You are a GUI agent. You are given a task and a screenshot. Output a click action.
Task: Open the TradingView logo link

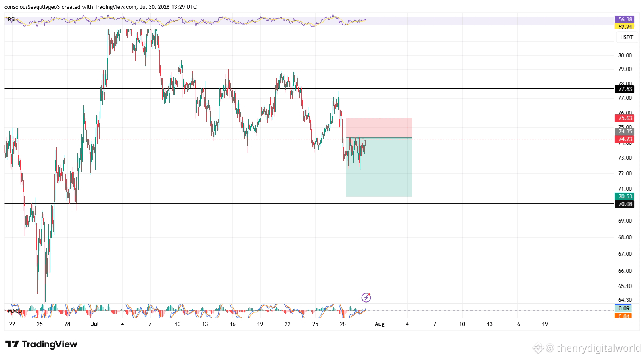click(x=41, y=344)
